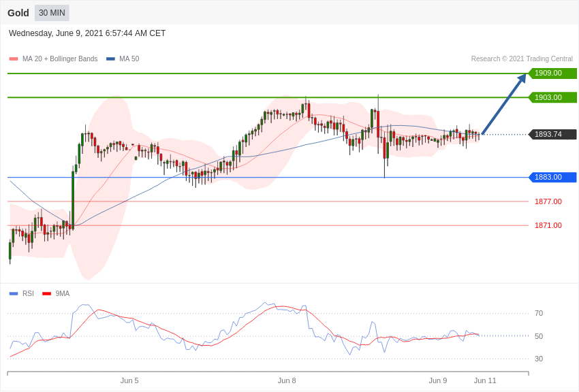Click the blue MA 50 legend swatch

[110, 59]
